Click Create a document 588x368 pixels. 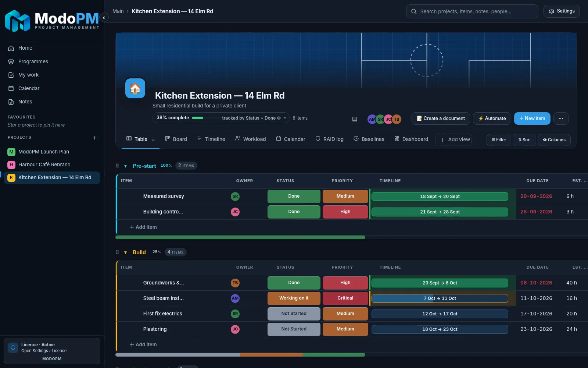(441, 118)
